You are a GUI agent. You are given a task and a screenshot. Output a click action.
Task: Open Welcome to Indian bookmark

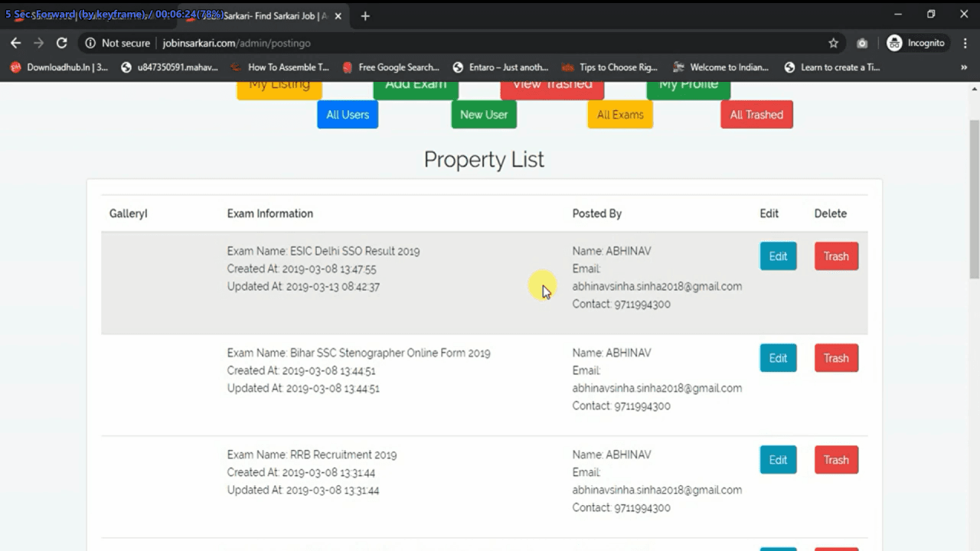click(720, 67)
